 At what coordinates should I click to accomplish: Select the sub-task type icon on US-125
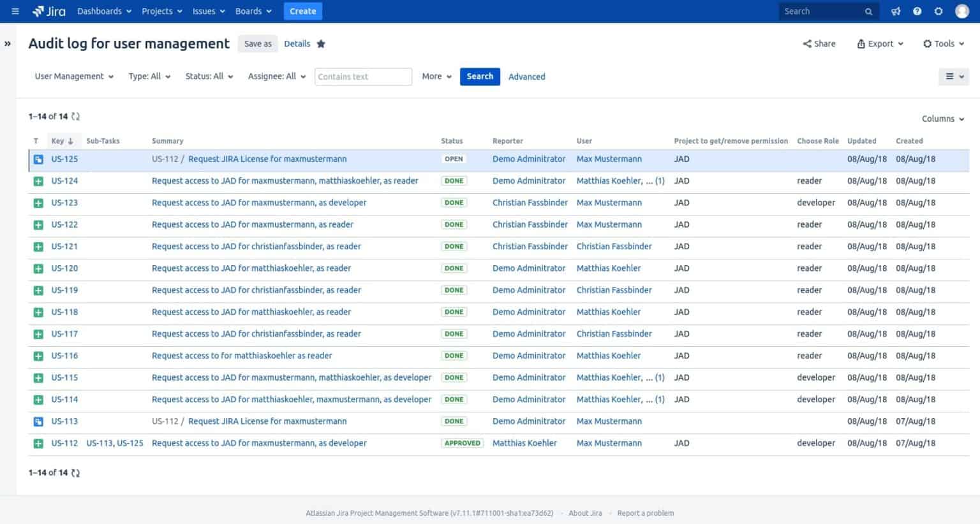pyautogui.click(x=38, y=159)
